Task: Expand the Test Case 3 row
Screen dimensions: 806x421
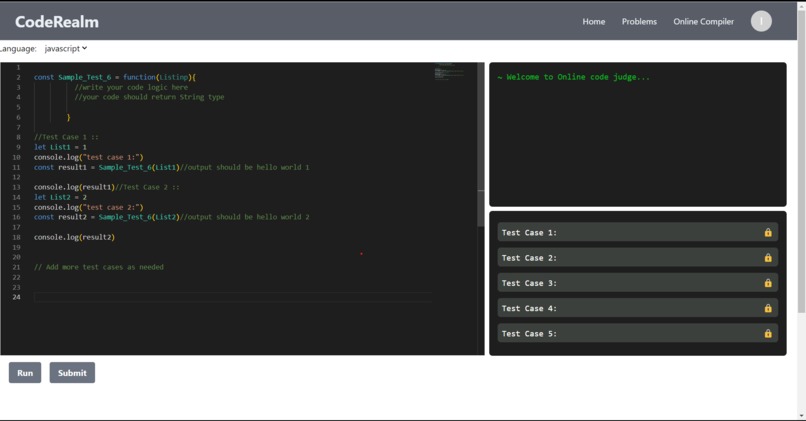Action: click(637, 283)
